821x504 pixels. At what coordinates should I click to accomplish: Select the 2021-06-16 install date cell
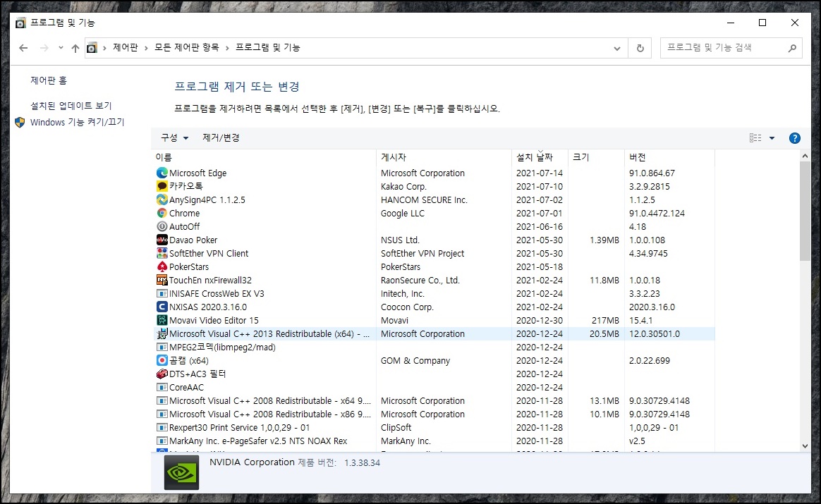click(540, 226)
